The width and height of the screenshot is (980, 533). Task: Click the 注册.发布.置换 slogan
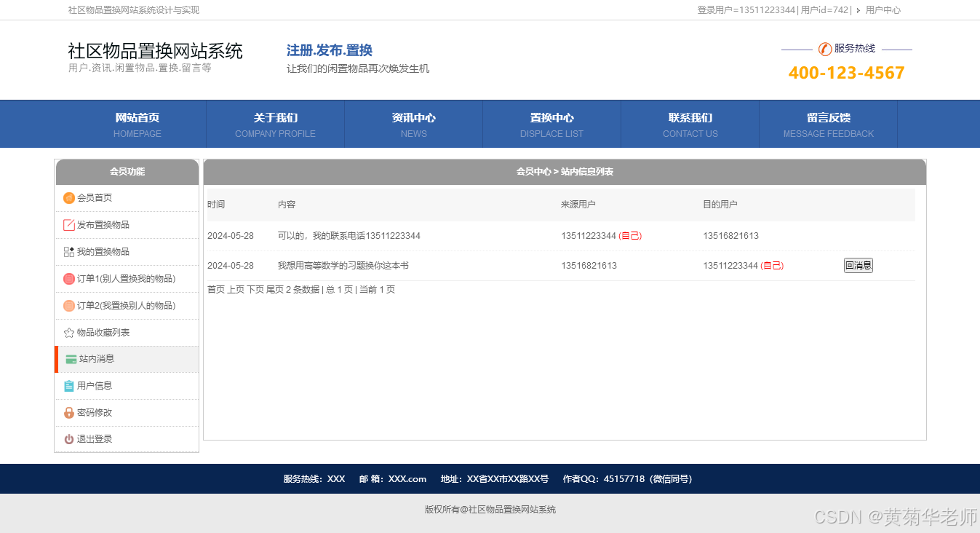click(x=330, y=50)
